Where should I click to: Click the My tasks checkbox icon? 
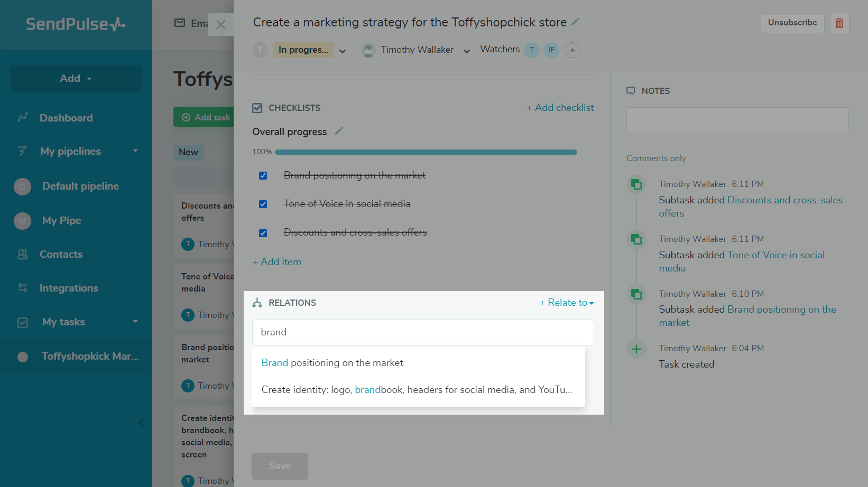[x=23, y=322]
